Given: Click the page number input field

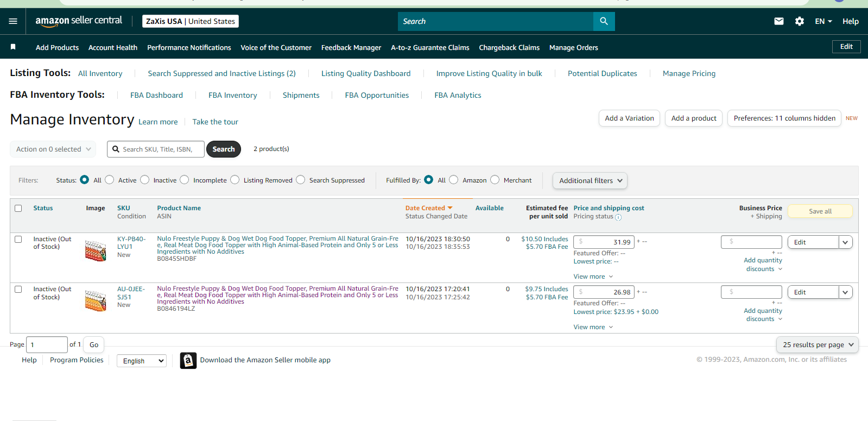Looking at the screenshot, I should pyautogui.click(x=47, y=345).
